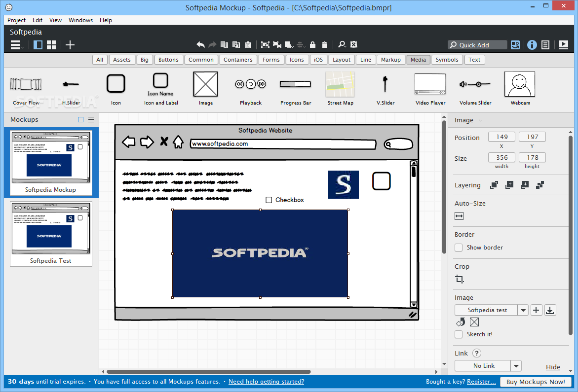Click the add image plus button
Image resolution: width=578 pixels, height=392 pixels.
click(x=537, y=310)
